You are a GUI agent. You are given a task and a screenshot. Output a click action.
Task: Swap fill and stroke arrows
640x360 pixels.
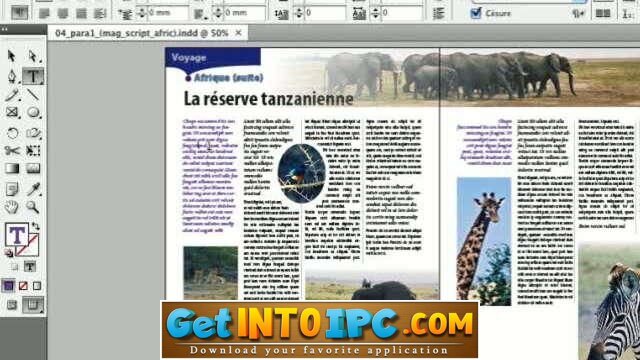tap(36, 226)
